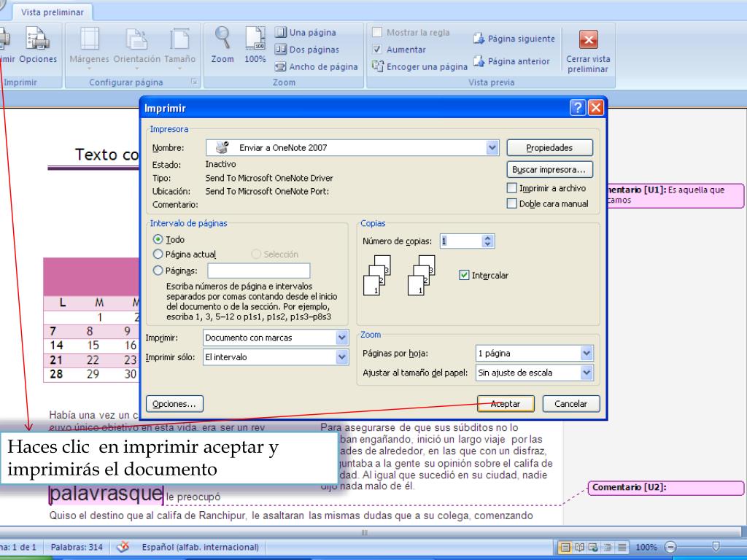Click the Número de copias field
The image size is (747, 560).
pos(461,241)
